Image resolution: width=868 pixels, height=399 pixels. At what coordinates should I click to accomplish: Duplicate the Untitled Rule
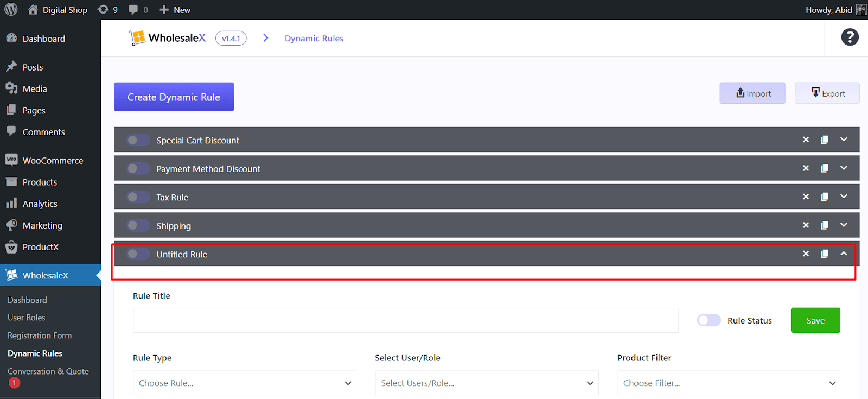pyautogui.click(x=825, y=254)
